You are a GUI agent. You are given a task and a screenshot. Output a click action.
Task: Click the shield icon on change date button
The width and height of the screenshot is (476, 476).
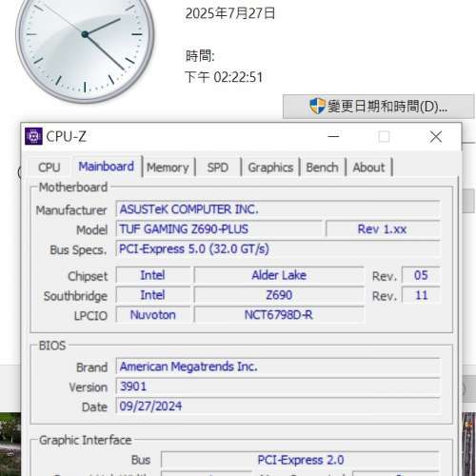pyautogui.click(x=317, y=106)
